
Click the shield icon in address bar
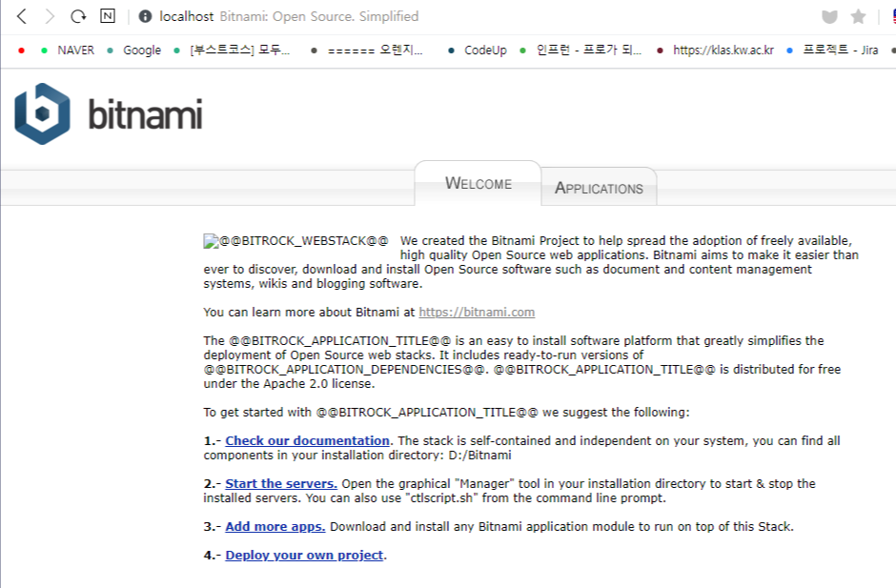pyautogui.click(x=829, y=16)
